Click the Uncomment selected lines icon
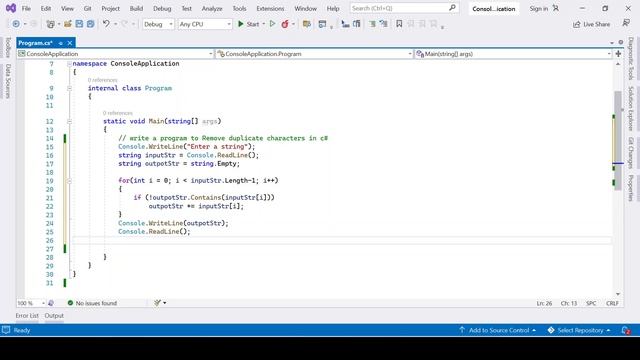Image resolution: width=640 pixels, height=360 pixels. tap(383, 24)
